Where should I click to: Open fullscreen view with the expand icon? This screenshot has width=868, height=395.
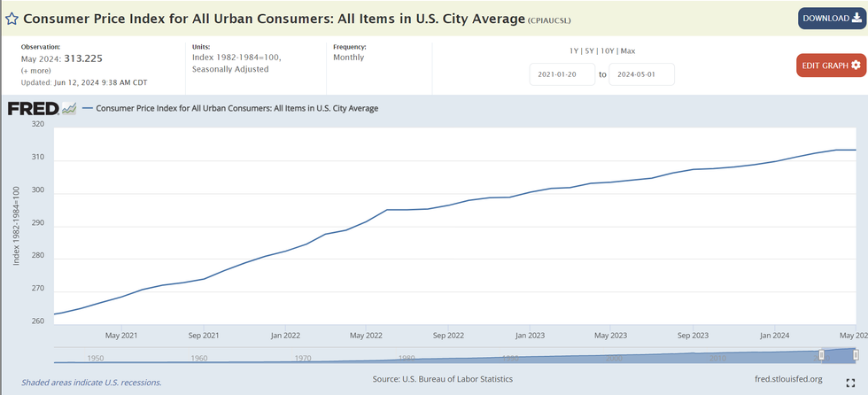851,383
